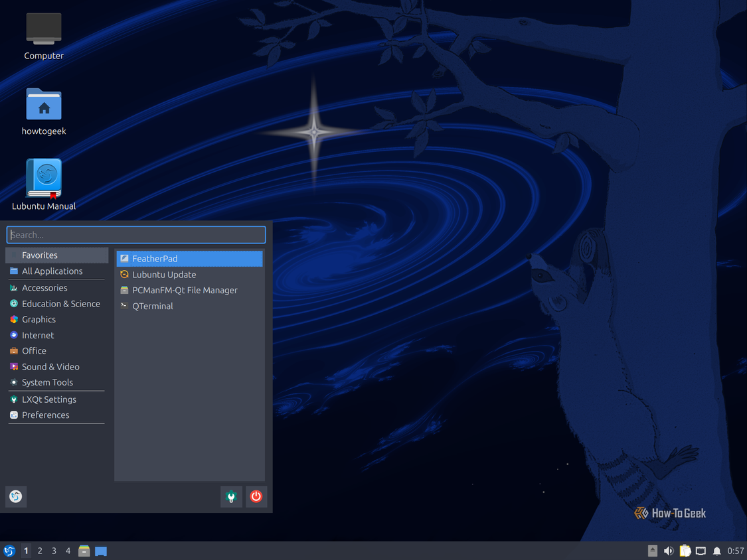Click the Lubuntu start menu button on the taskbar
The width and height of the screenshot is (747, 560).
9,551
